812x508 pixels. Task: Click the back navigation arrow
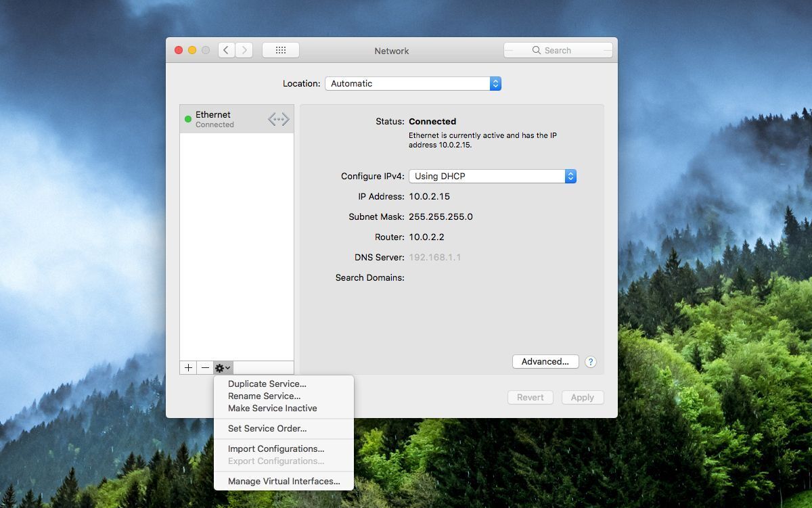(x=227, y=50)
